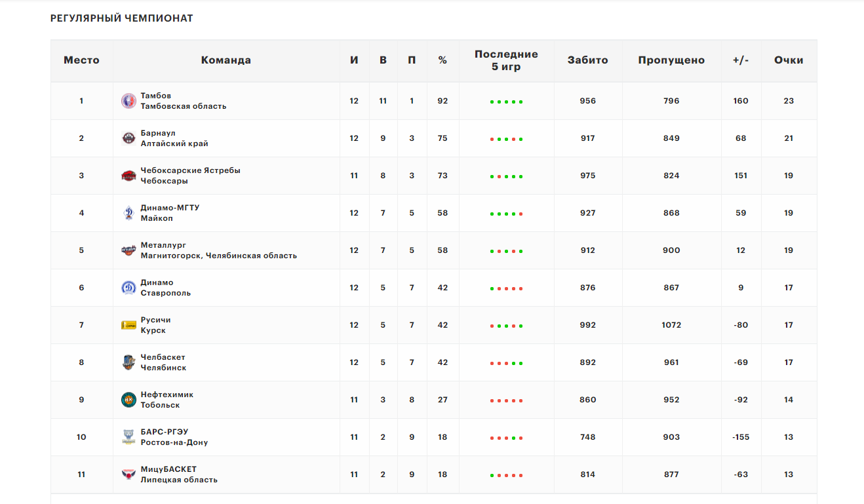
Task: Click the Динамо Ставрополь team logo
Action: pos(128,288)
